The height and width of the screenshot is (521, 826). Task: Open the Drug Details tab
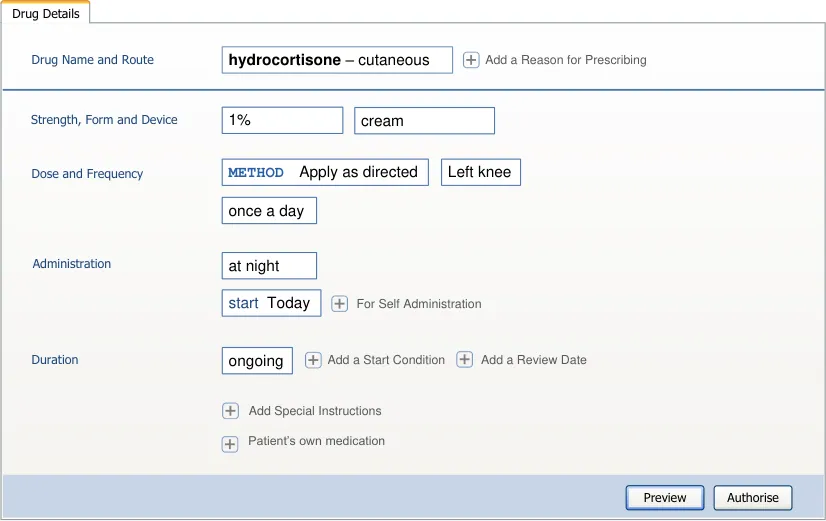tap(46, 14)
